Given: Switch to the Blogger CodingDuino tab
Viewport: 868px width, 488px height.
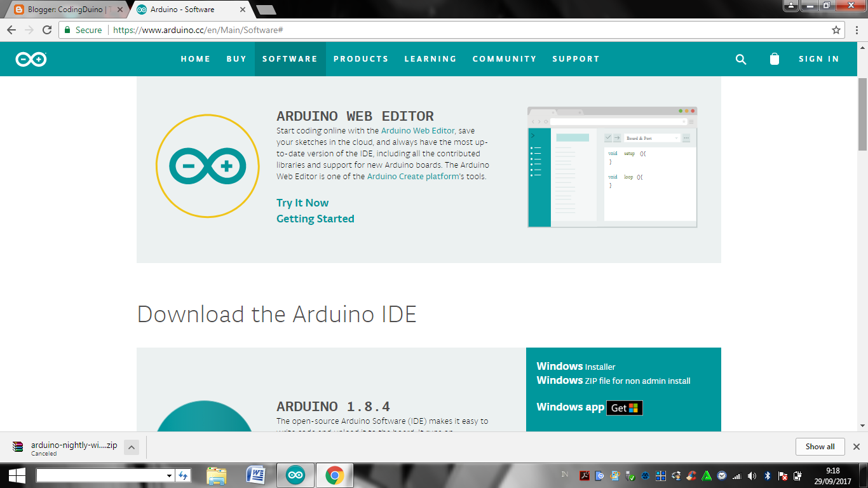Looking at the screenshot, I should coord(64,10).
